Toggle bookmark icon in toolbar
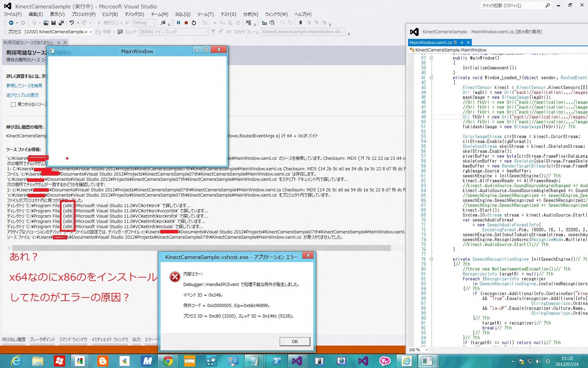Image resolution: width=588 pixels, height=368 pixels. [300, 23]
